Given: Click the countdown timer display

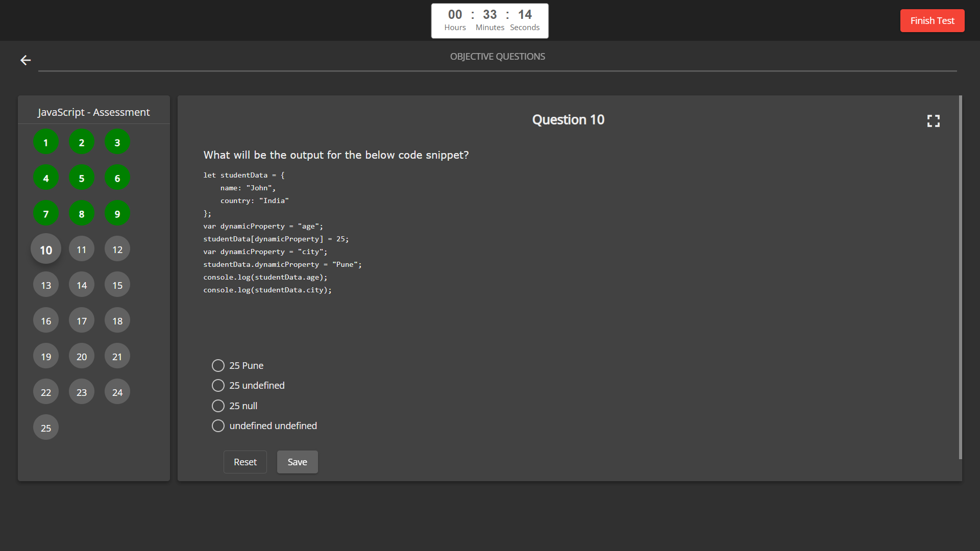Looking at the screenshot, I should (x=490, y=21).
